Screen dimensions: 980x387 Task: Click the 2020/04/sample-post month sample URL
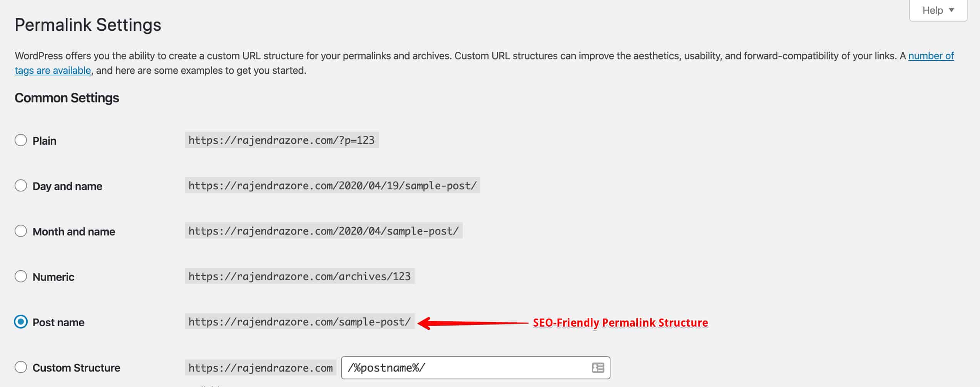tap(323, 231)
